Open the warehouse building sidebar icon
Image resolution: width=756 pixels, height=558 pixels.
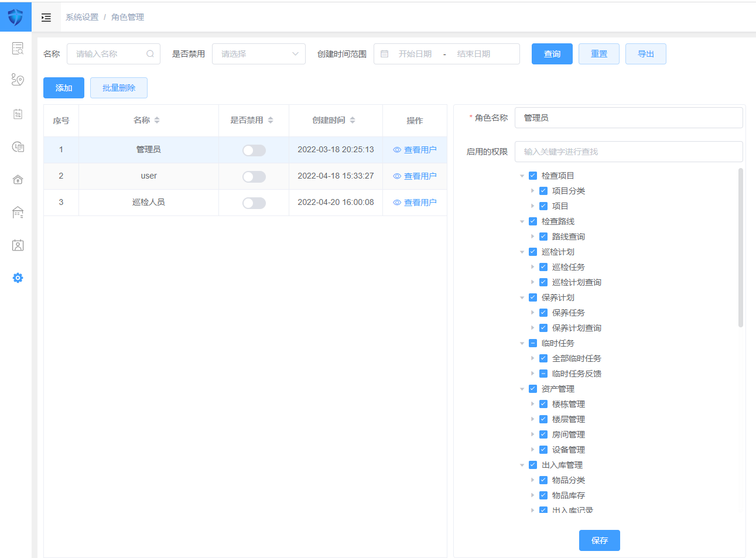18,212
